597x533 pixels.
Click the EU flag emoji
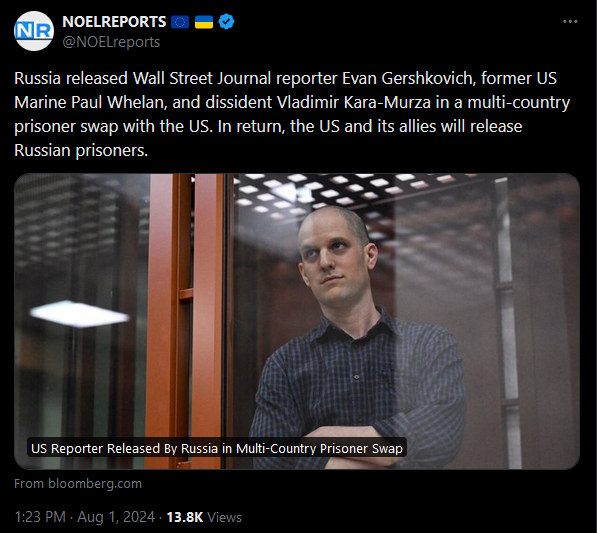[x=180, y=22]
